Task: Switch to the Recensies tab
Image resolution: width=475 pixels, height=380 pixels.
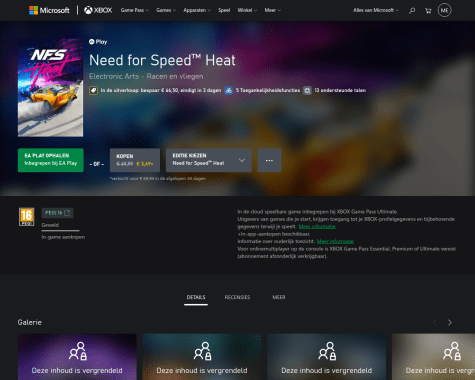Action: point(237,297)
